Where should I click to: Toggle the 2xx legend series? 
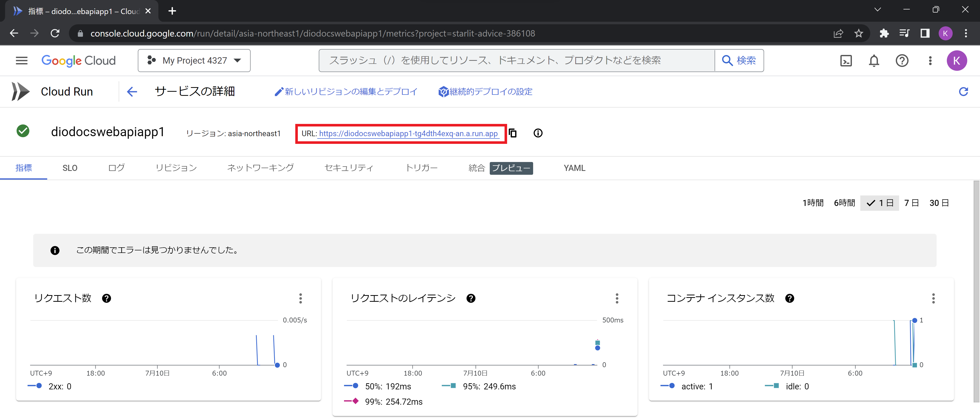(50, 386)
